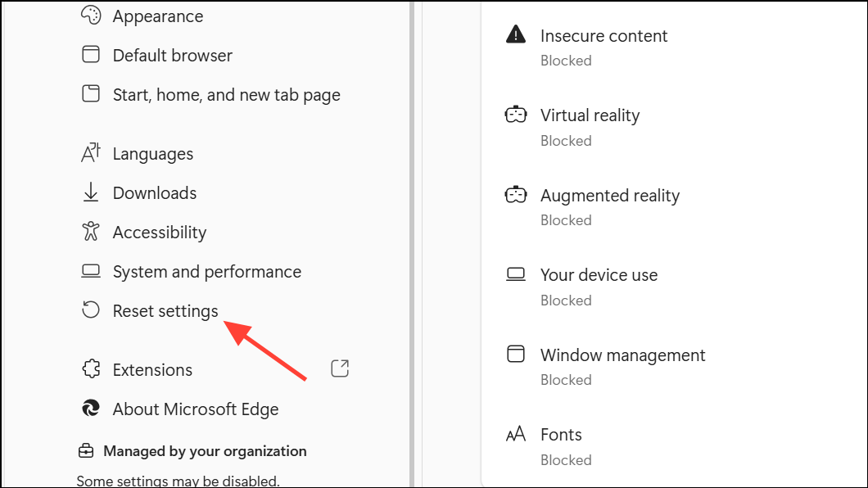Screen dimensions: 868x488
Task: Select the Accessibility person icon
Action: point(90,232)
